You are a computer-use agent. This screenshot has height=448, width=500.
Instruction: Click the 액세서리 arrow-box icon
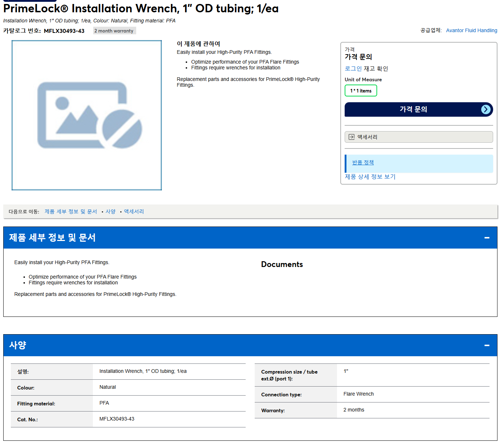point(352,137)
